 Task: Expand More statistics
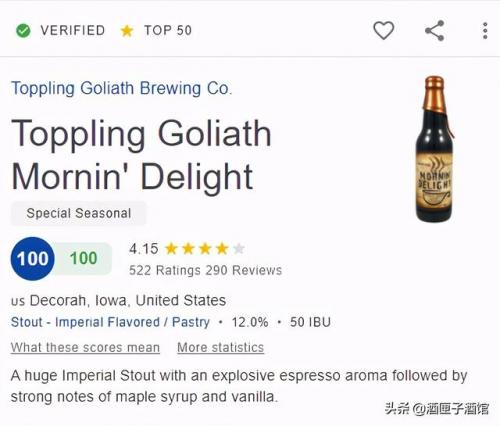point(221,347)
